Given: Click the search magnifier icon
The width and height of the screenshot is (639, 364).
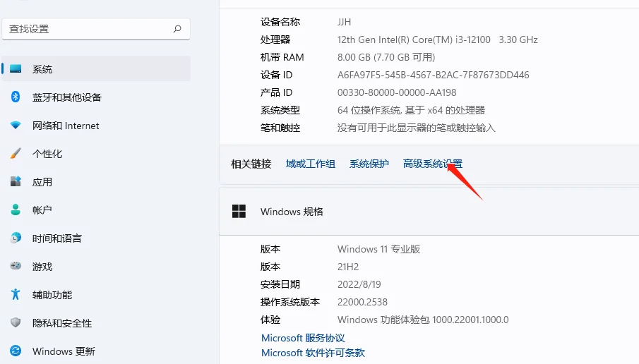Looking at the screenshot, I should [177, 29].
